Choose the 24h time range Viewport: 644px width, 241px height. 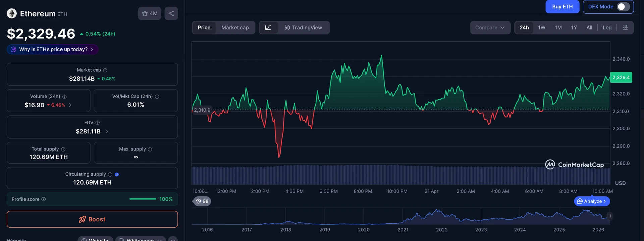point(524,27)
